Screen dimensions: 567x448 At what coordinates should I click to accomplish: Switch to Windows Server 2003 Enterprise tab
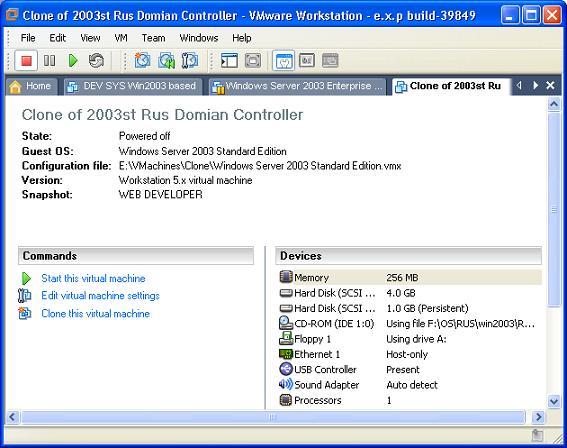pyautogui.click(x=297, y=86)
